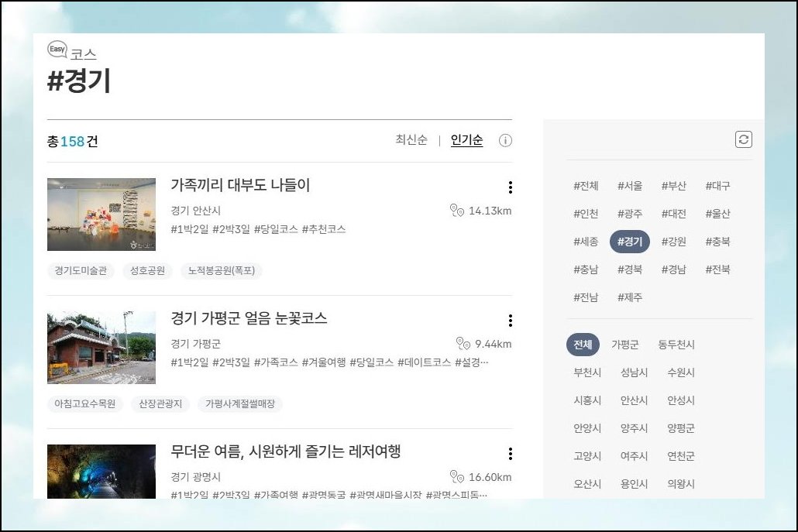Click the 가평사계절썰매장 place tag
Screen dimensions: 798x532
(240, 403)
